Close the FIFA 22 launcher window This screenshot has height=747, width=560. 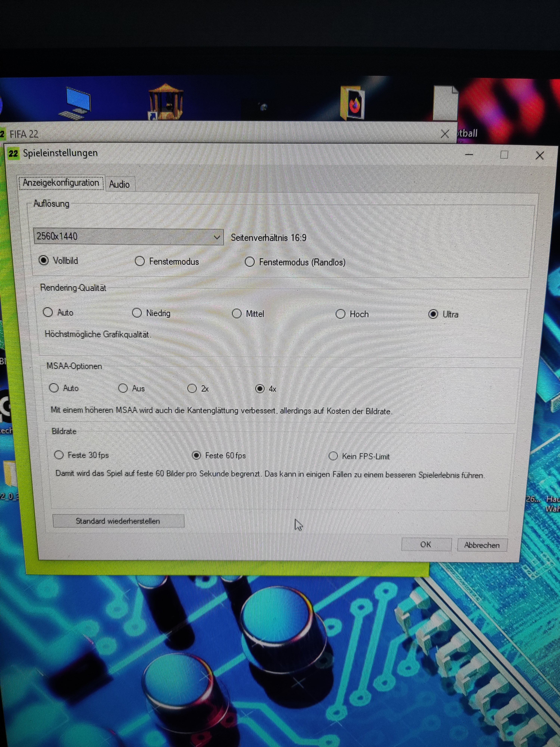tap(445, 134)
